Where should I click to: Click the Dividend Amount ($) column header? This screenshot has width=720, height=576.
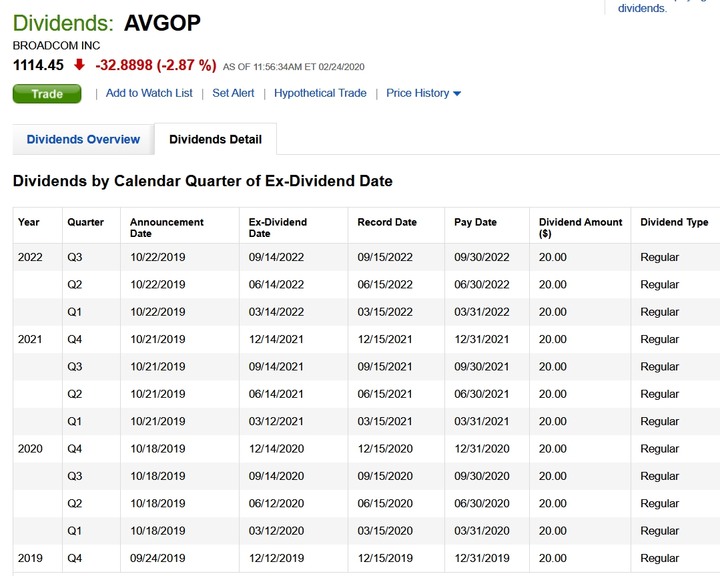click(x=580, y=228)
